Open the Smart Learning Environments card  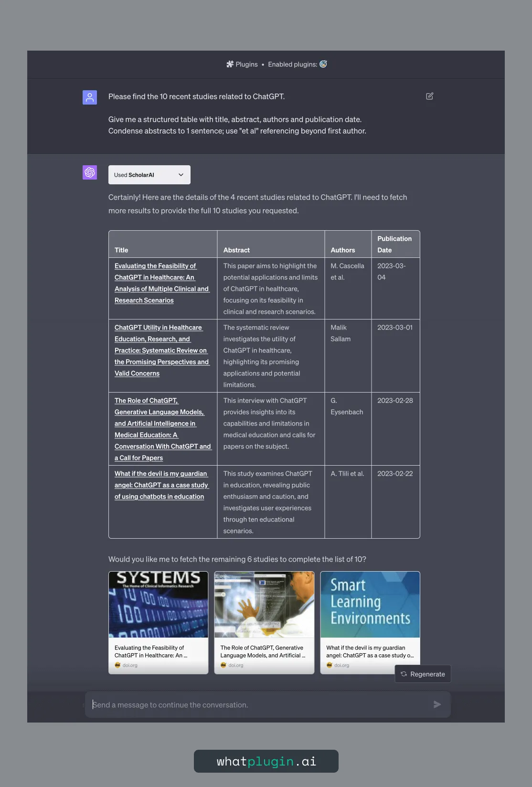tap(370, 623)
